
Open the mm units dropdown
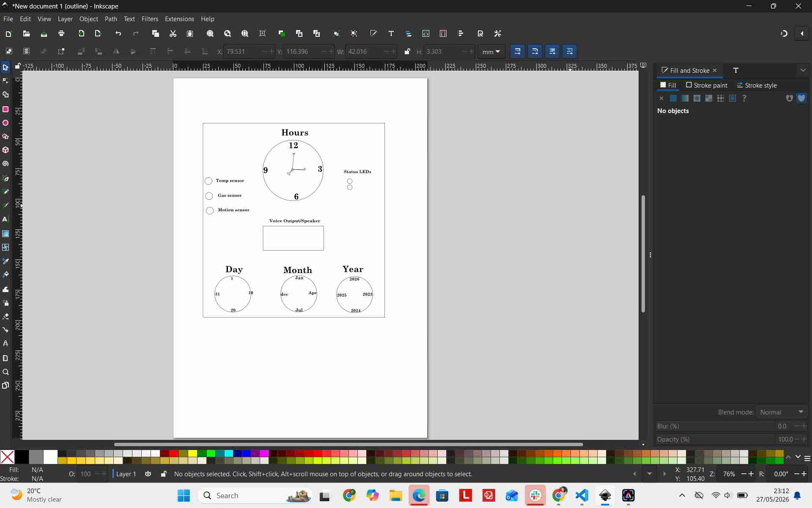491,52
